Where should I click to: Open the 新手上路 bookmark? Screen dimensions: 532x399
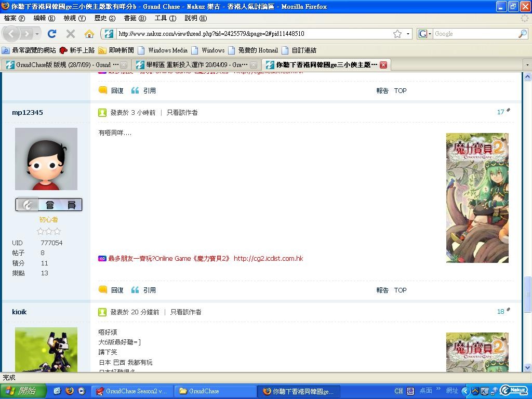(x=77, y=50)
